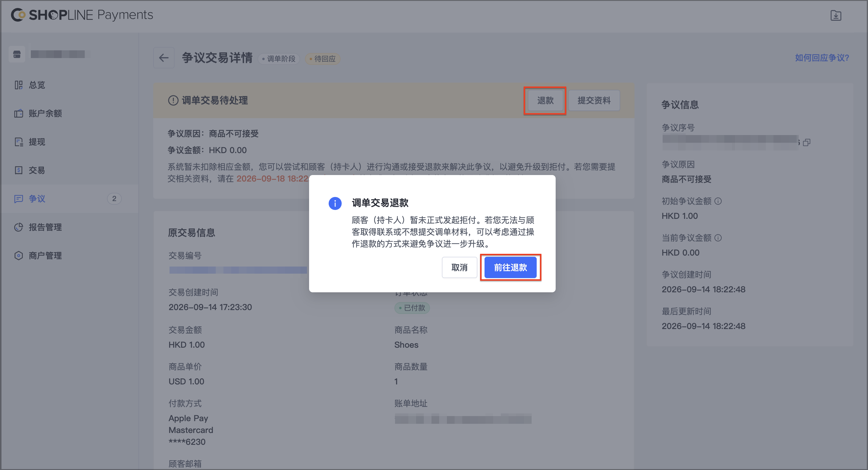Click the Apple Pay payment method text
This screenshot has width=868, height=470.
(x=188, y=418)
